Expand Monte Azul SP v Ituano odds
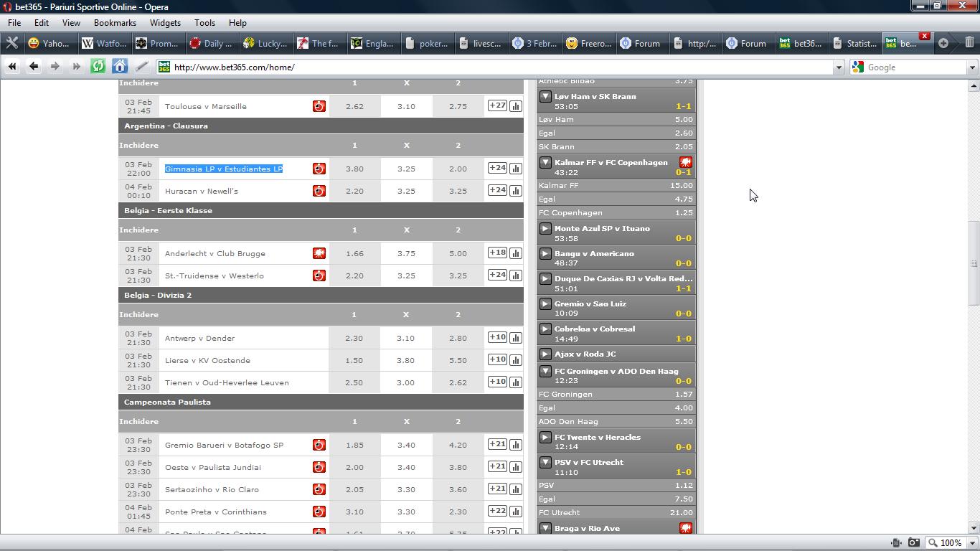This screenshot has width=980, height=551. tap(545, 229)
